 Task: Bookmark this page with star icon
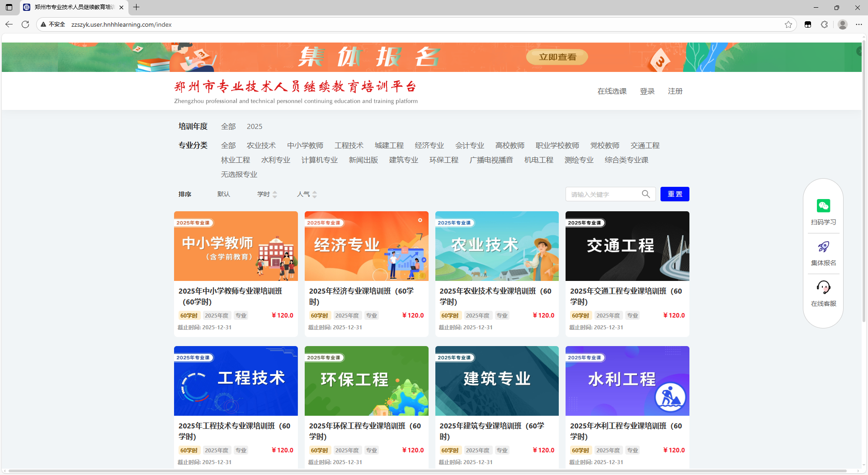(x=788, y=24)
